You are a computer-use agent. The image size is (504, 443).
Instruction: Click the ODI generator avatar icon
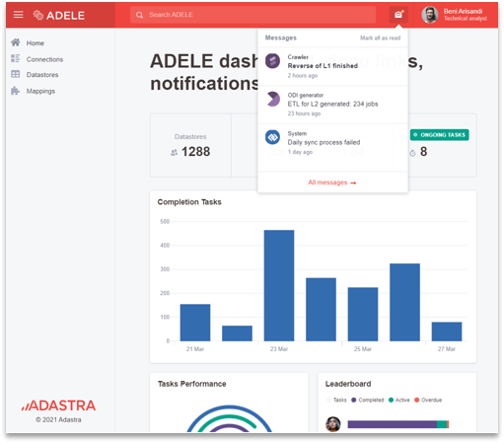272,99
